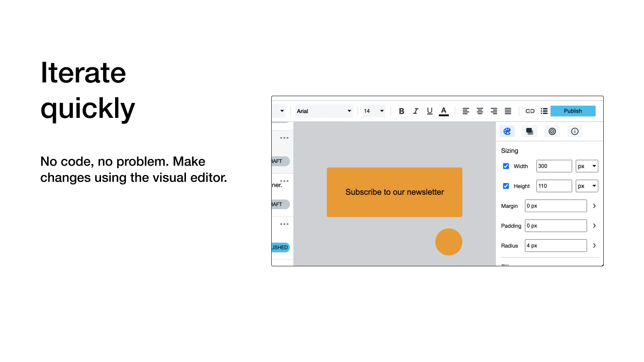Disable the Height checkbox
The width and height of the screenshot is (644, 362).
(506, 186)
